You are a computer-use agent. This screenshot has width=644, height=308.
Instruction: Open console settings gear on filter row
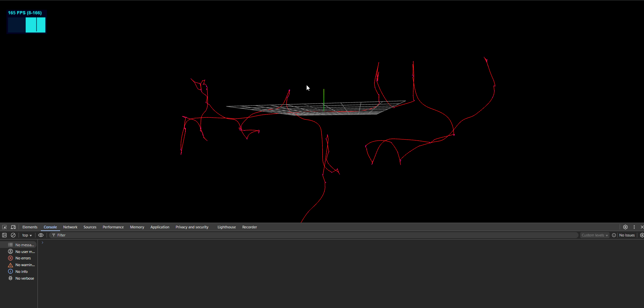pos(642,235)
